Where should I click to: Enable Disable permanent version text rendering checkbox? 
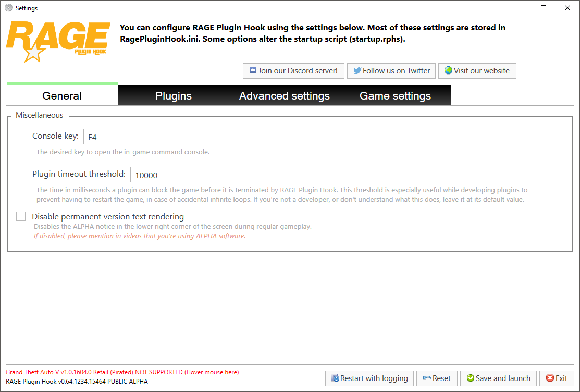(x=21, y=216)
